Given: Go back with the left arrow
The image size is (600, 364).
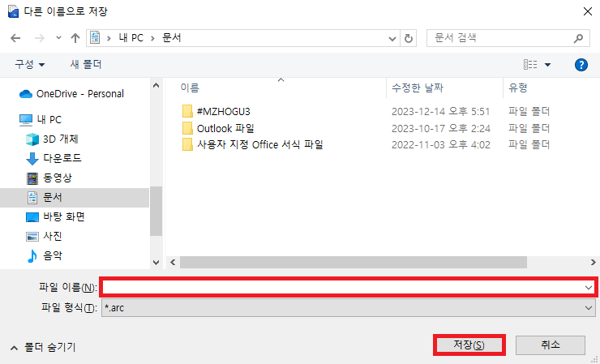Looking at the screenshot, I should (x=15, y=38).
